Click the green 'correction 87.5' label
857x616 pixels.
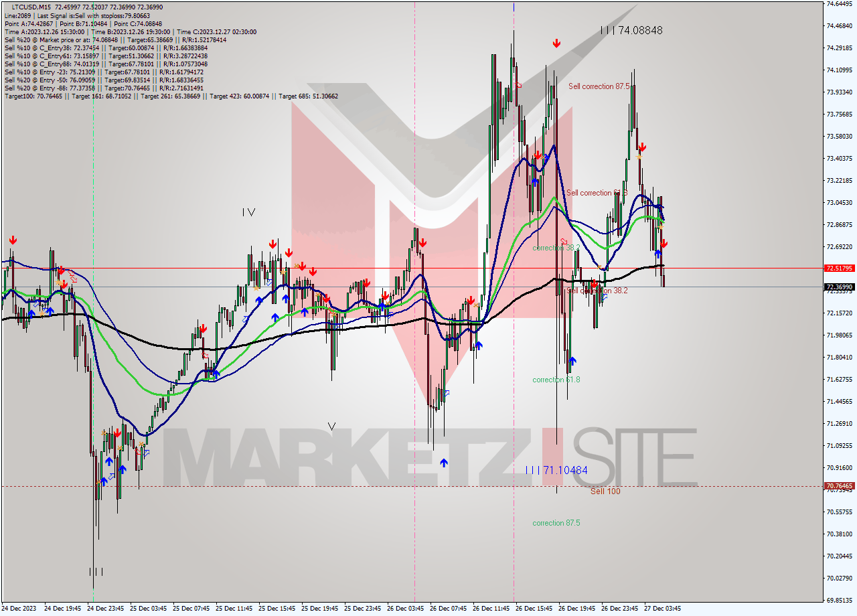[x=556, y=523]
